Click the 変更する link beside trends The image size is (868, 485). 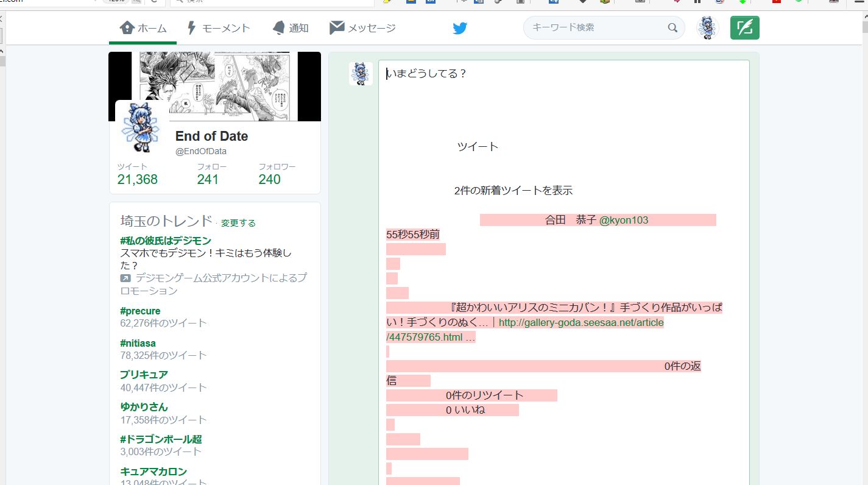[x=238, y=223]
